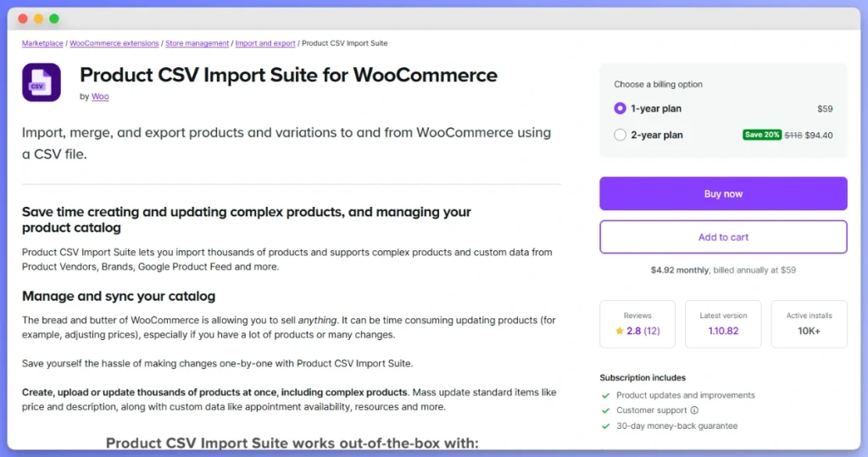Click the green window maximize button
868x457 pixels.
[x=54, y=19]
